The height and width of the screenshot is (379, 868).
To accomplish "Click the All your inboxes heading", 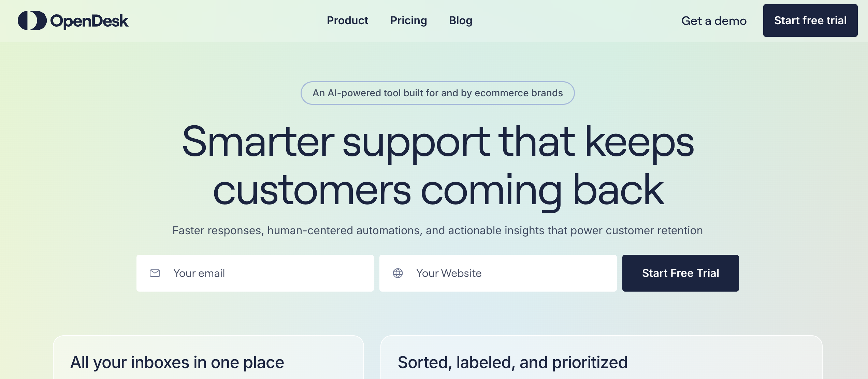I will coord(177,362).
